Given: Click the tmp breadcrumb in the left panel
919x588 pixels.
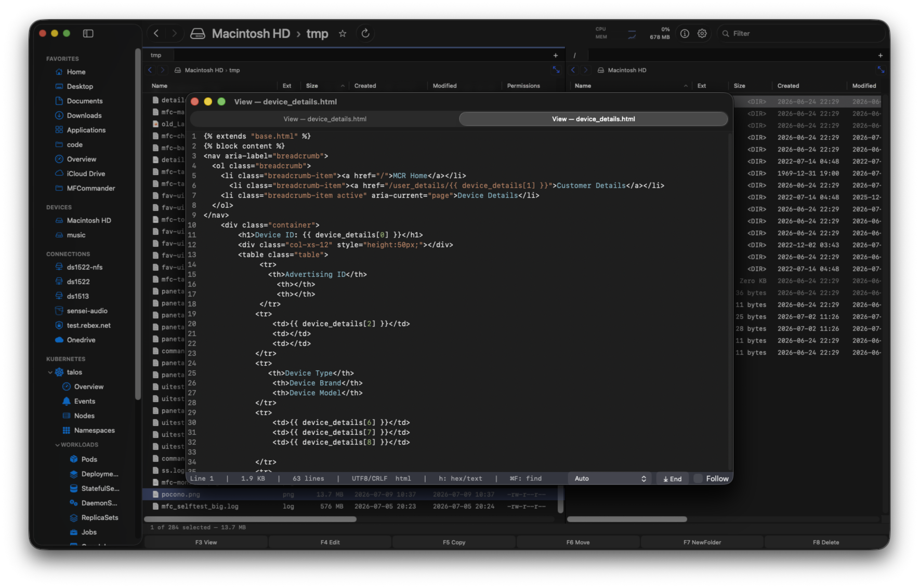Looking at the screenshot, I should pyautogui.click(x=234, y=70).
